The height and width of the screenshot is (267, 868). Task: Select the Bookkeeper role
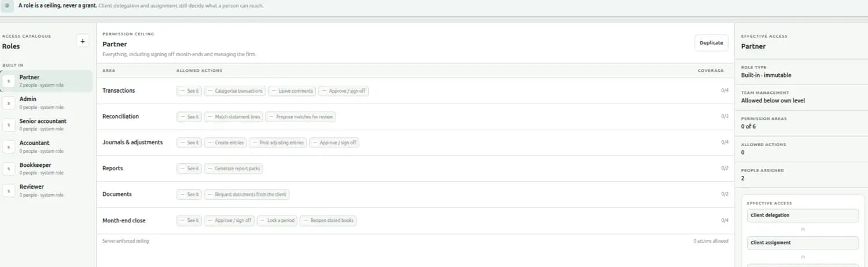pyautogui.click(x=46, y=169)
